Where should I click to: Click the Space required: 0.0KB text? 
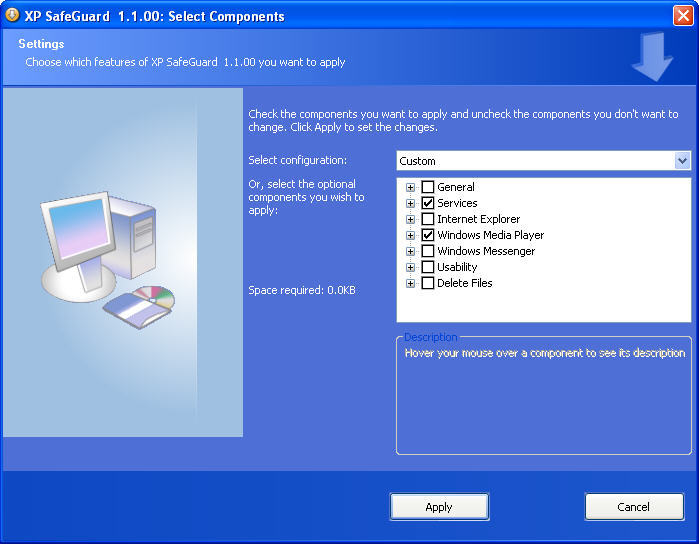pos(302,290)
